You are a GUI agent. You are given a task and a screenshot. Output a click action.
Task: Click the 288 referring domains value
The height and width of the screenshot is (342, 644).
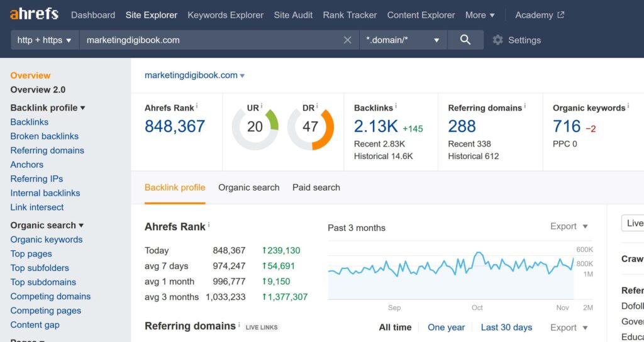pos(462,126)
